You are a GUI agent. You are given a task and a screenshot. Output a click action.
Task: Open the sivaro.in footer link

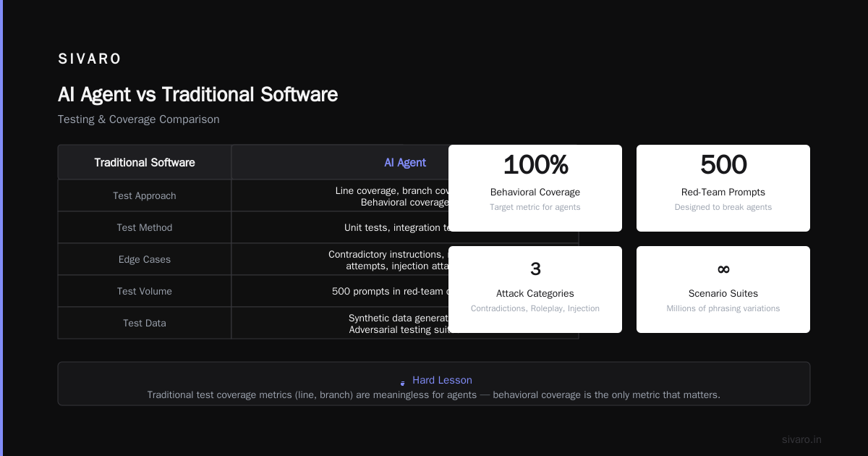tap(801, 439)
